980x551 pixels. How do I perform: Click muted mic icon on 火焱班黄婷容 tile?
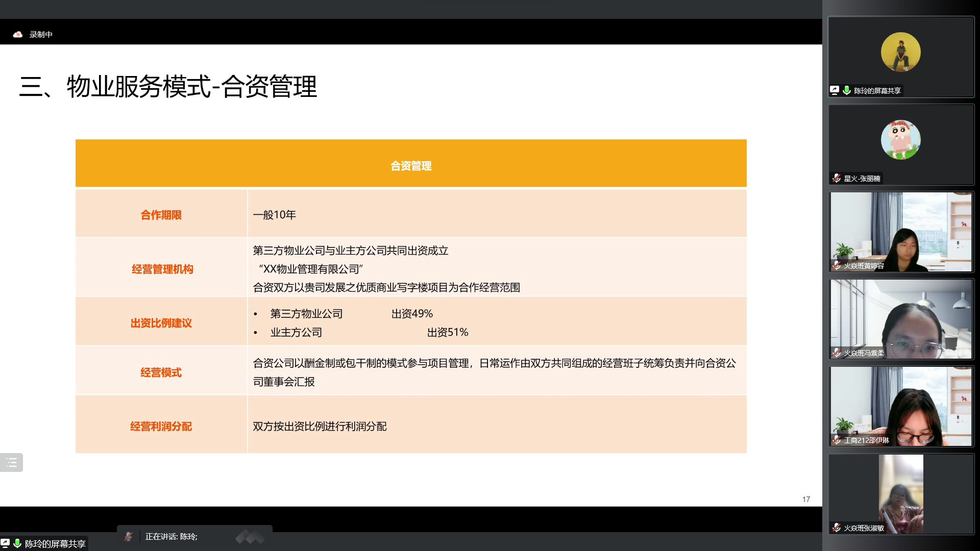tap(837, 266)
